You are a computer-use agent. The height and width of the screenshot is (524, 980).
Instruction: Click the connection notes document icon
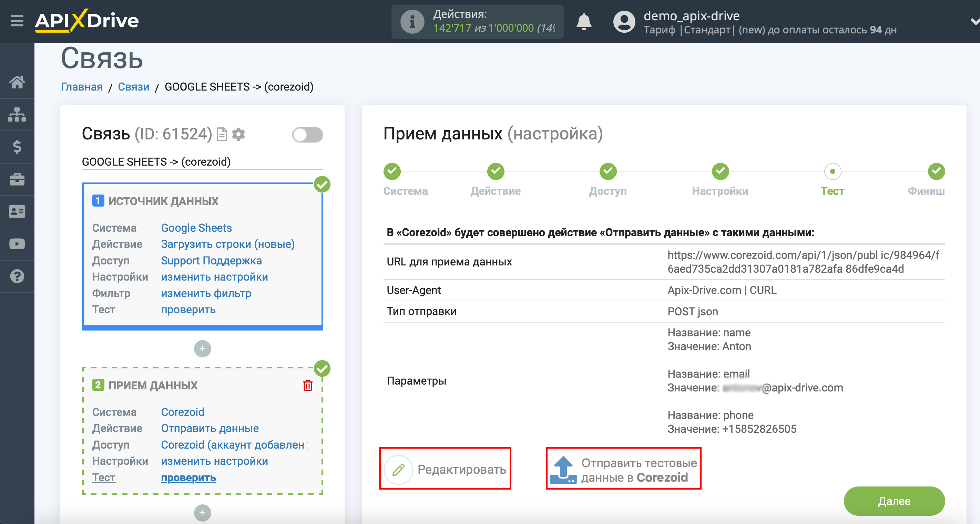coord(222,134)
